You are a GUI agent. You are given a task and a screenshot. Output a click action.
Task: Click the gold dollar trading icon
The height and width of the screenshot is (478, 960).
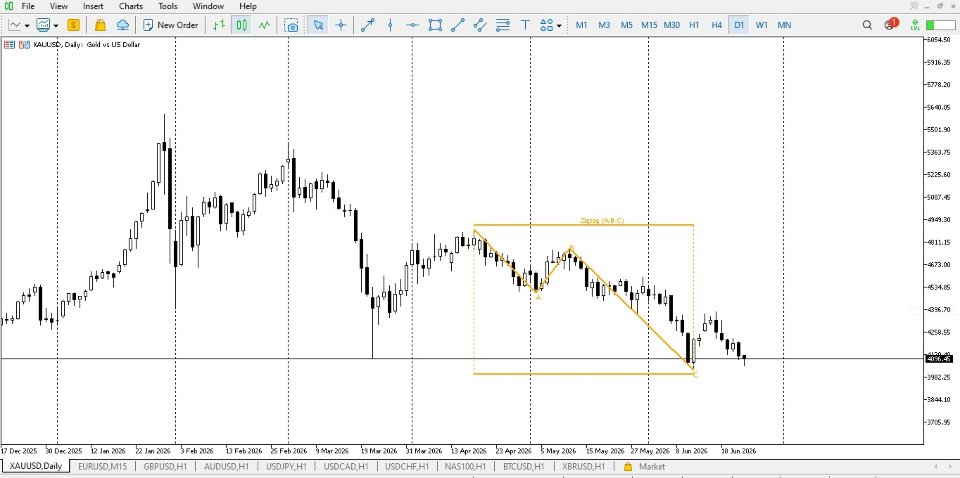click(x=73, y=25)
